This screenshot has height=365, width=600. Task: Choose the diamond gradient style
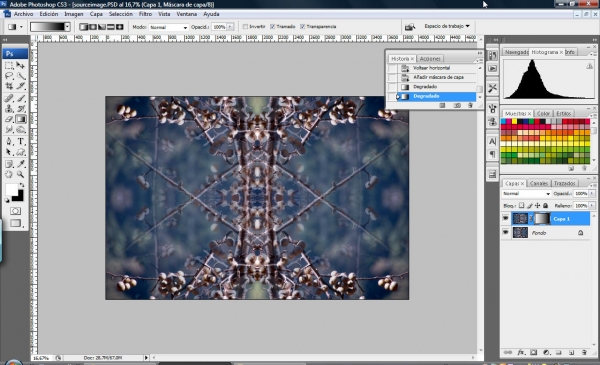[x=119, y=27]
